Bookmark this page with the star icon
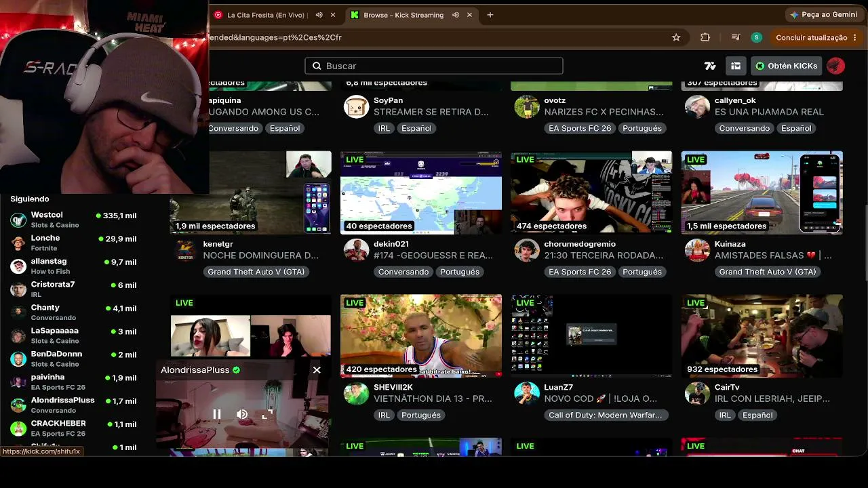The image size is (868, 488). (x=676, y=37)
